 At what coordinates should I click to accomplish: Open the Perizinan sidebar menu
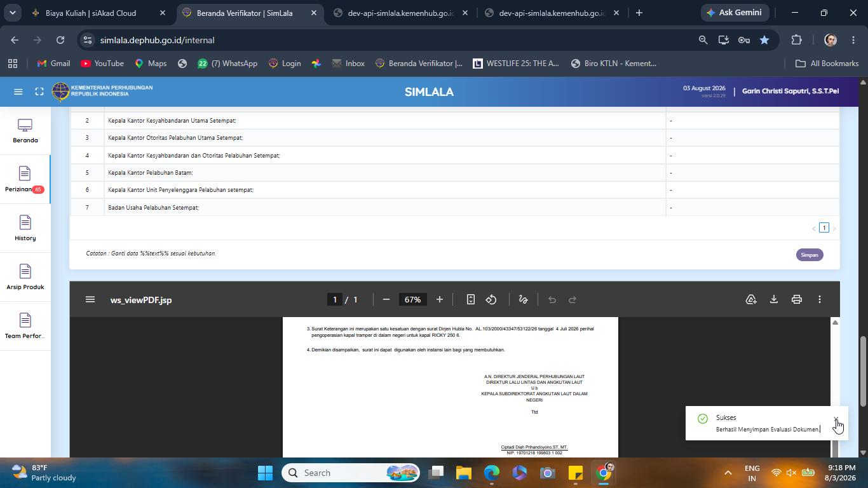pyautogui.click(x=25, y=179)
